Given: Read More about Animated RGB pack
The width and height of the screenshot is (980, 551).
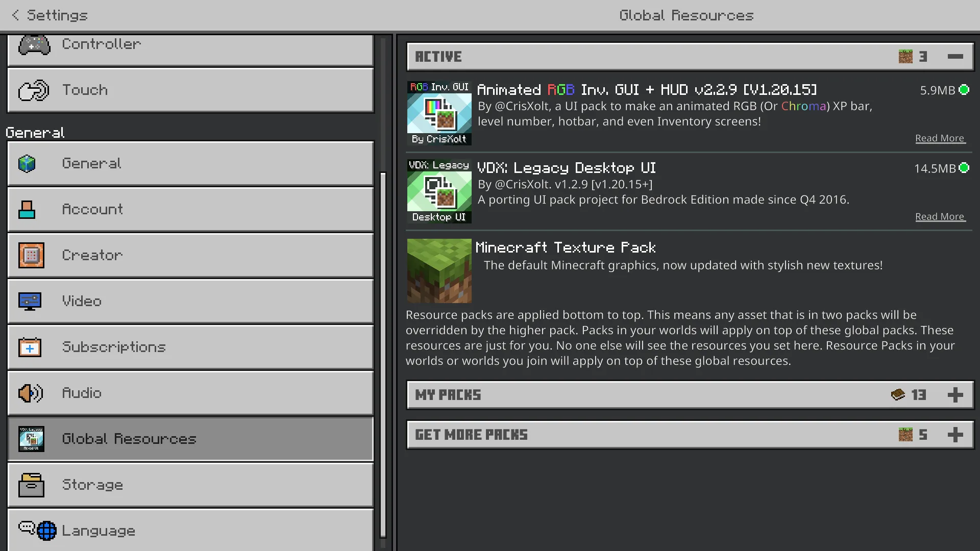Looking at the screenshot, I should 940,138.
